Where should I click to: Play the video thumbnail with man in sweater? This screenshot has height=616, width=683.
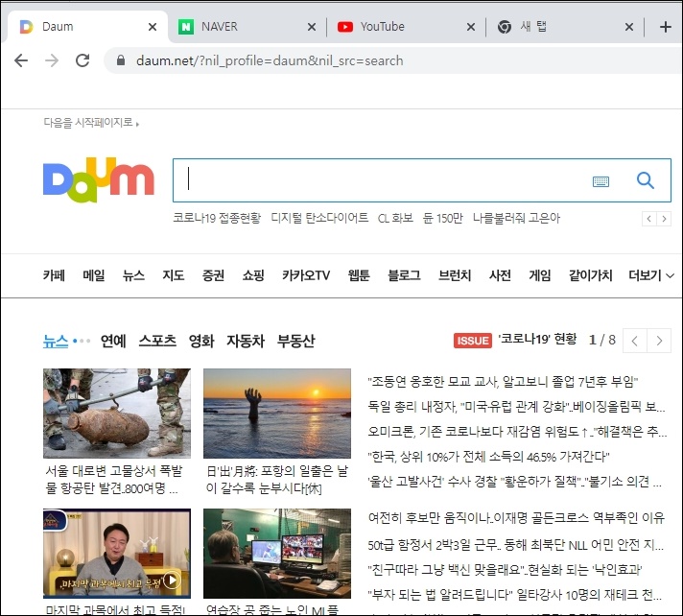pos(117,554)
